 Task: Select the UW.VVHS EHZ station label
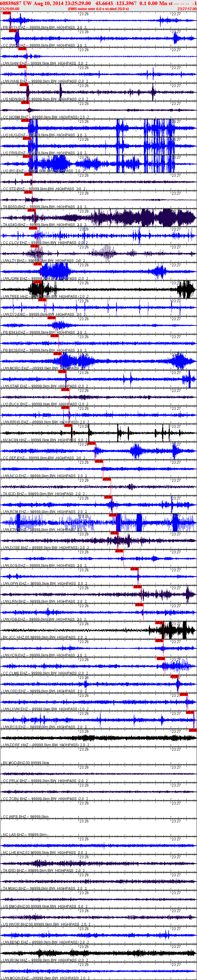pyautogui.click(x=45, y=81)
